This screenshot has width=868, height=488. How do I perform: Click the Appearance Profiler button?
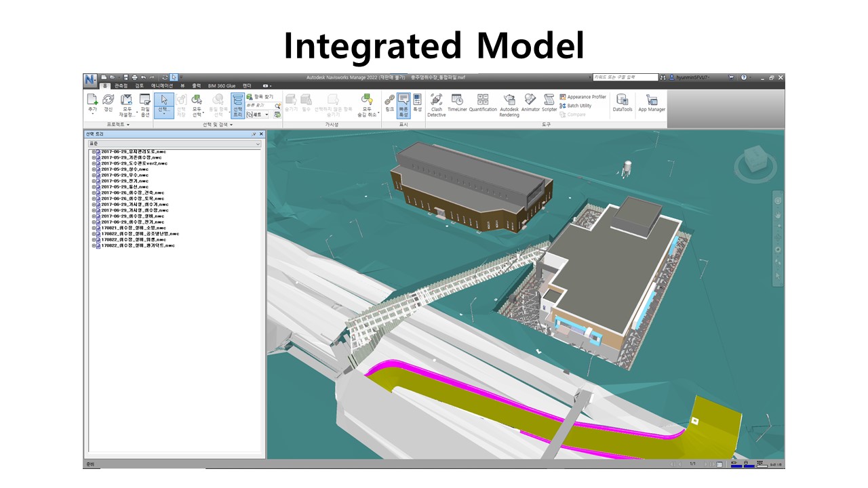[583, 97]
